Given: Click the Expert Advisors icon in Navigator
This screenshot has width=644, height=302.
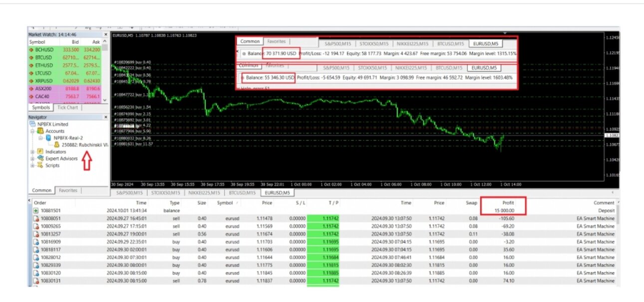Looking at the screenshot, I should click(x=40, y=158).
